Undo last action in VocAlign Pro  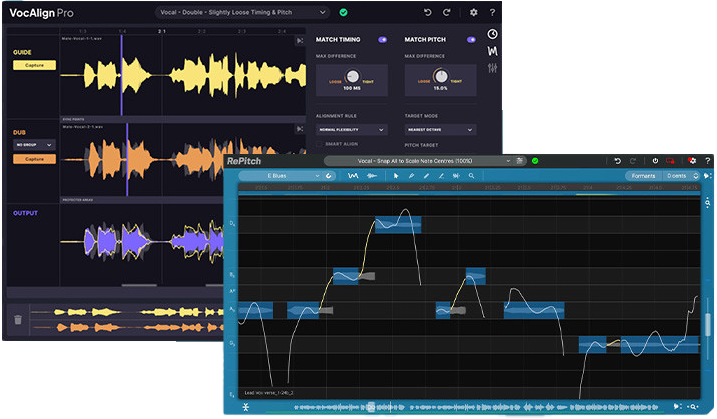point(428,12)
